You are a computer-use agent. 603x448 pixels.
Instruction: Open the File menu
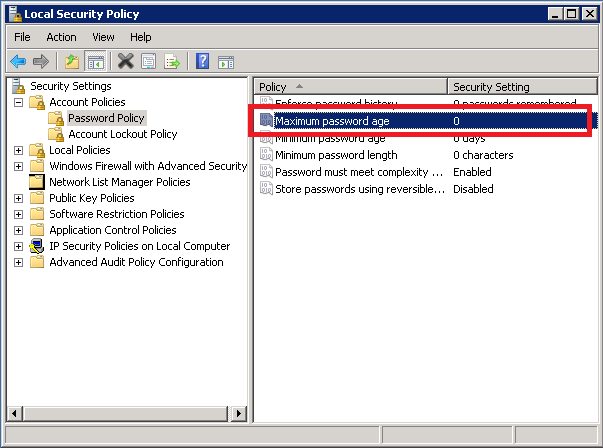(x=22, y=37)
